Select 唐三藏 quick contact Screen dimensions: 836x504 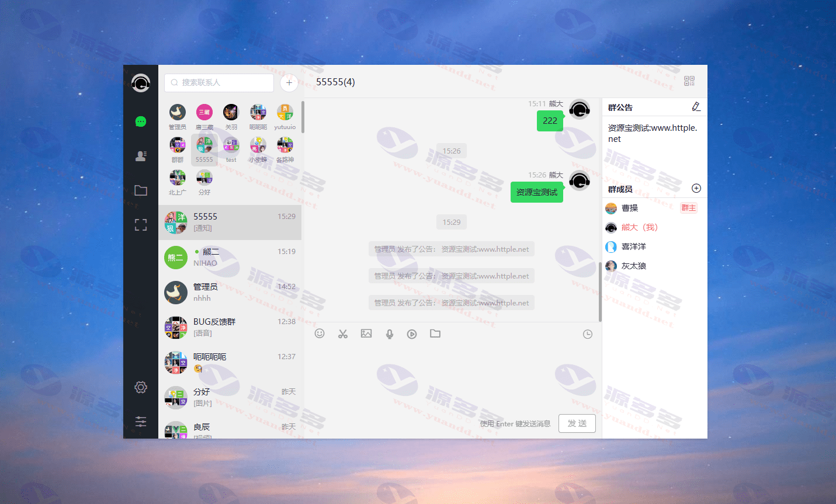pos(204,117)
